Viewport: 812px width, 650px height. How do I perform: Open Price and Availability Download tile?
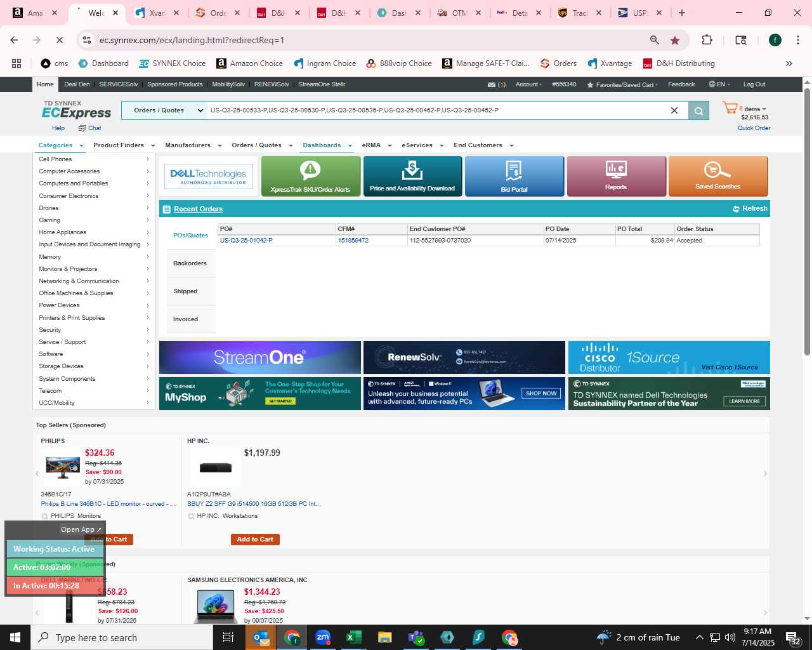412,176
